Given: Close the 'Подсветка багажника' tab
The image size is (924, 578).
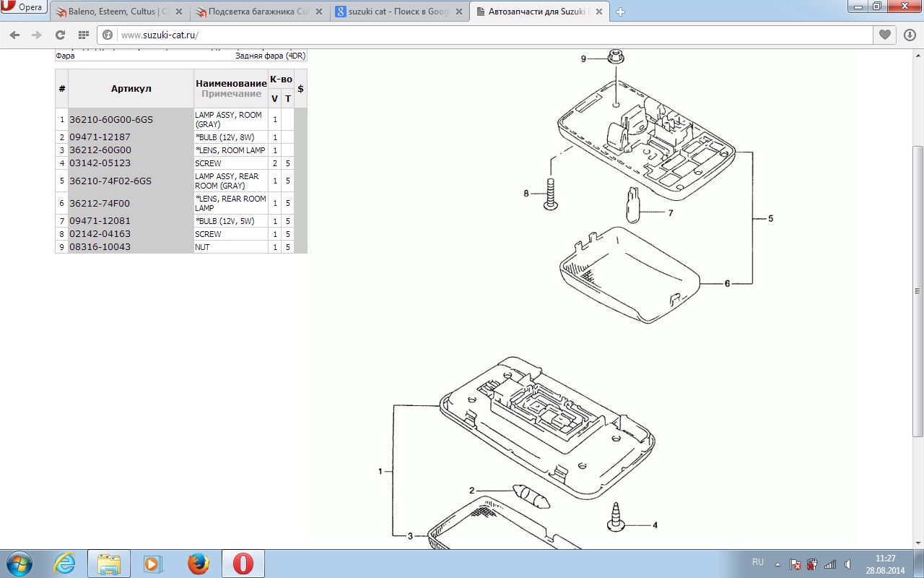Looking at the screenshot, I should [x=318, y=12].
